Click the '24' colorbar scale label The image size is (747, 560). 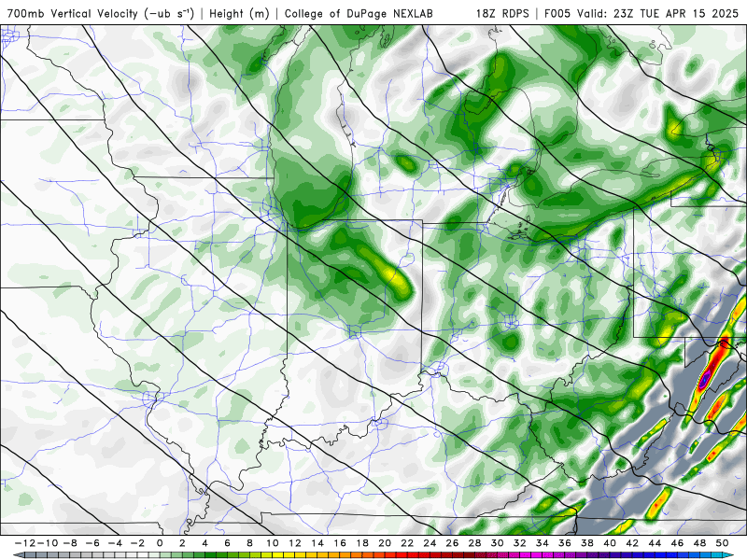(x=430, y=543)
